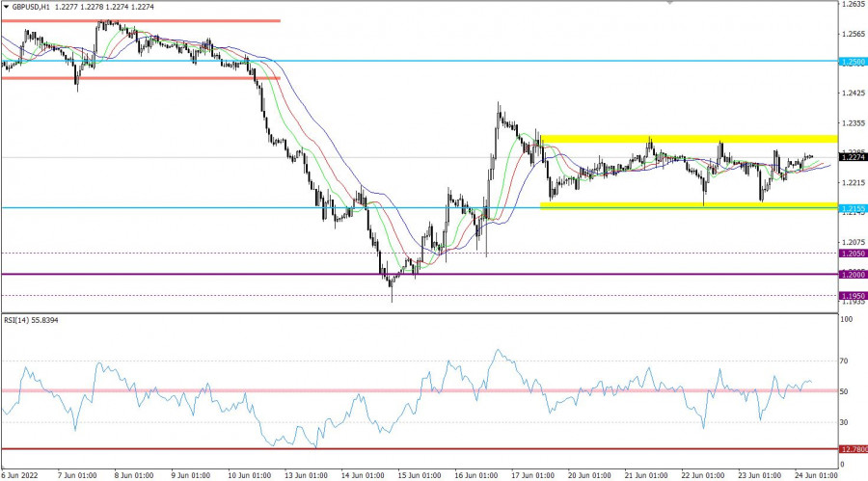Select the lower yellow support band
Image resolution: width=868 pixels, height=481 pixels.
688,205
